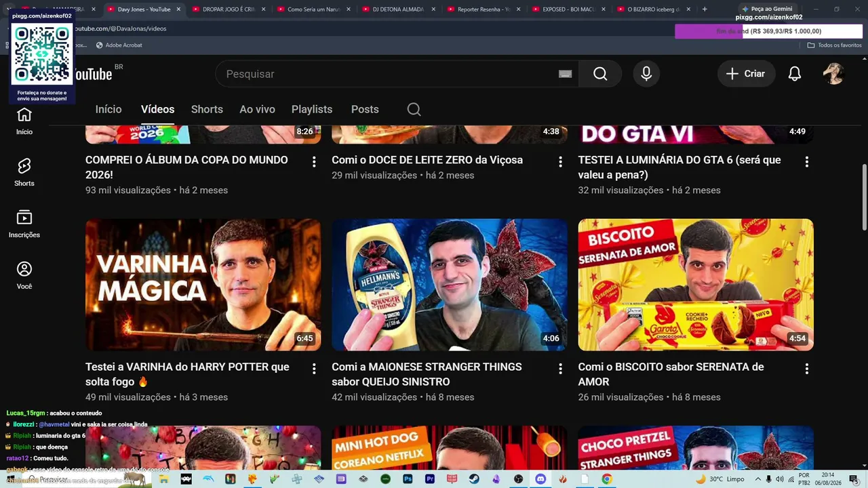Switch to the DROPAR JOGO É CRIME browser tab
This screenshot has height=488, width=868.
coord(229,9)
